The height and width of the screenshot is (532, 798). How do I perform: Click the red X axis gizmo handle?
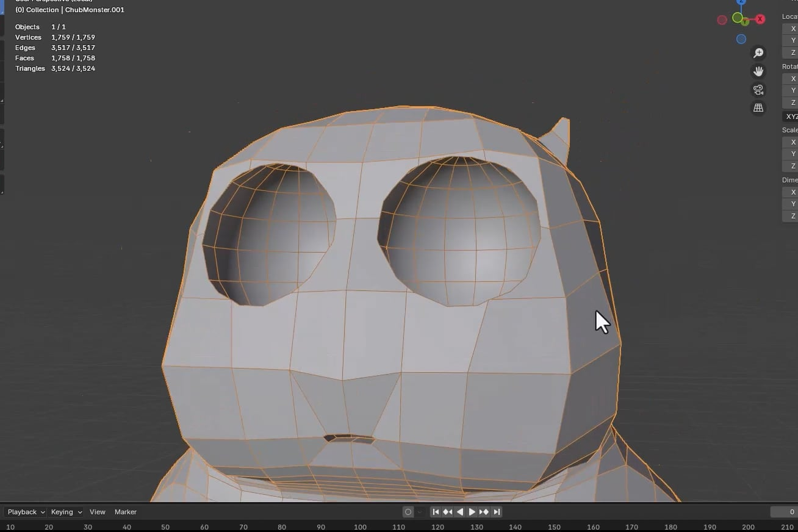click(x=760, y=19)
